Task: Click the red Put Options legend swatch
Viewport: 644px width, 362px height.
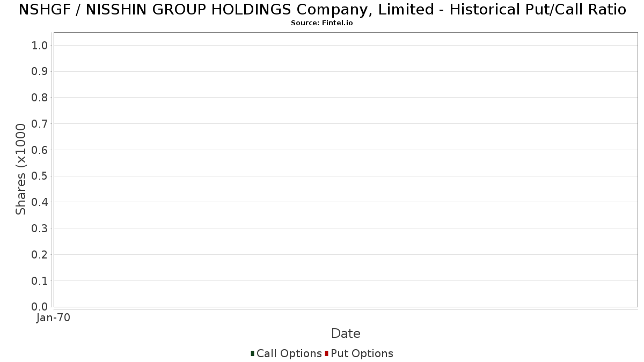Action: (326, 353)
